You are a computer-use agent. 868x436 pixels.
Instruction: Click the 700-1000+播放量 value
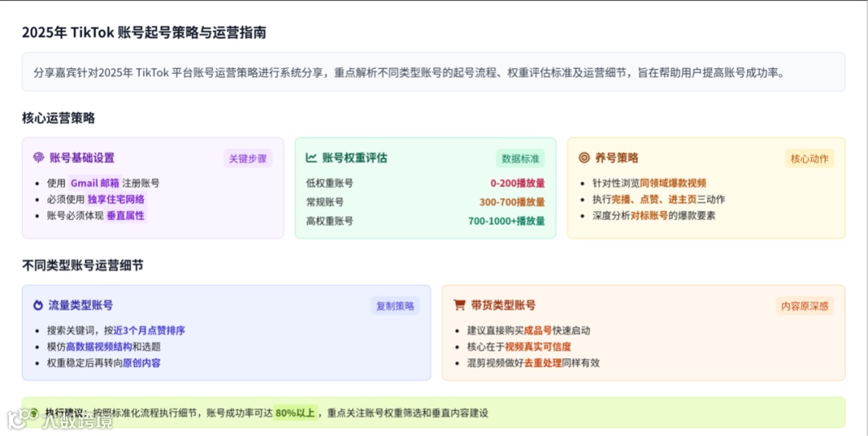[506, 221]
